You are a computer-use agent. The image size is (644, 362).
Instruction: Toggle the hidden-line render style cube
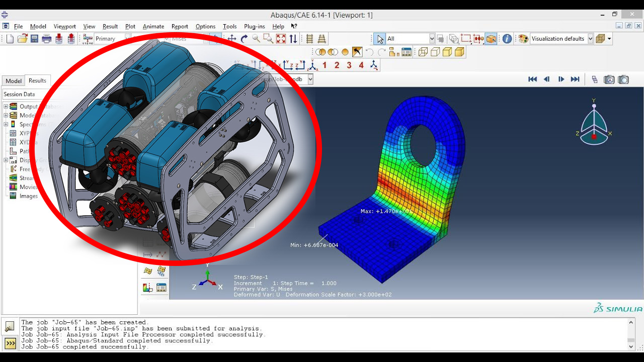click(x=435, y=52)
